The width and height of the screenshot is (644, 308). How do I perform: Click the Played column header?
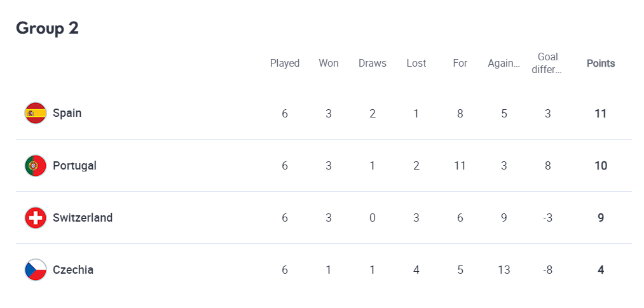pos(285,64)
